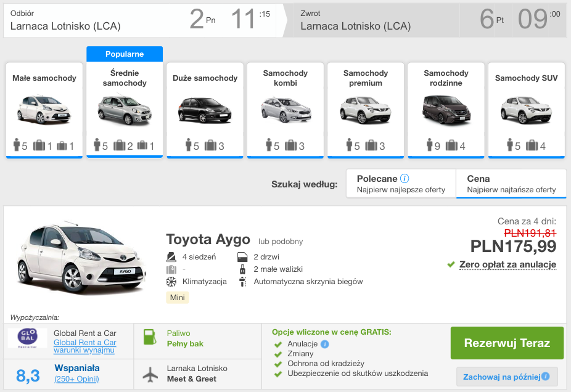Click the Global Rent a Car logo
Screen dimensions: 571x392
tap(28, 338)
